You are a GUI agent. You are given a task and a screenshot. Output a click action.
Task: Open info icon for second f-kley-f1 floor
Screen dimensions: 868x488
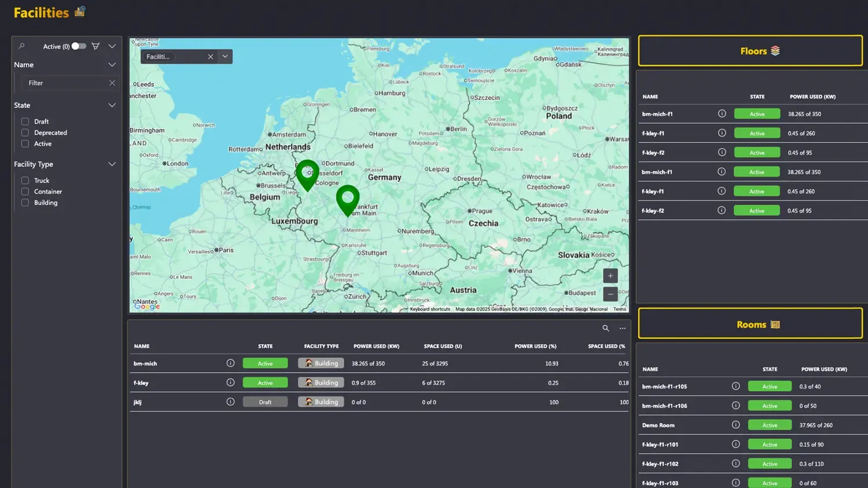[x=722, y=191]
